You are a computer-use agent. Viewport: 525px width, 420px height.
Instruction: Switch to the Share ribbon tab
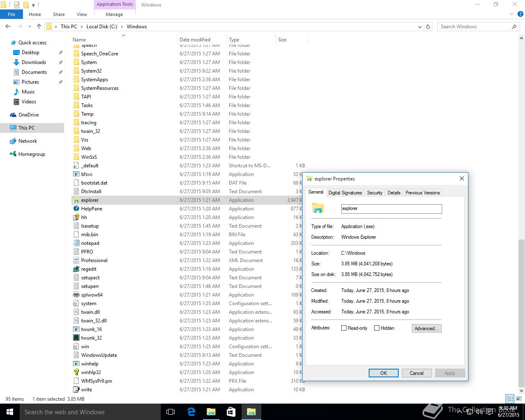(59, 14)
